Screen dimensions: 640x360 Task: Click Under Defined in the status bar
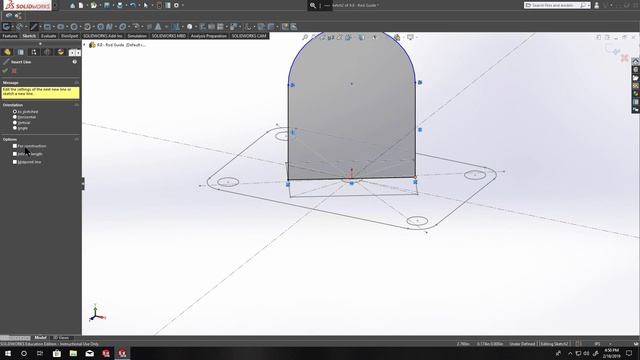[522, 344]
